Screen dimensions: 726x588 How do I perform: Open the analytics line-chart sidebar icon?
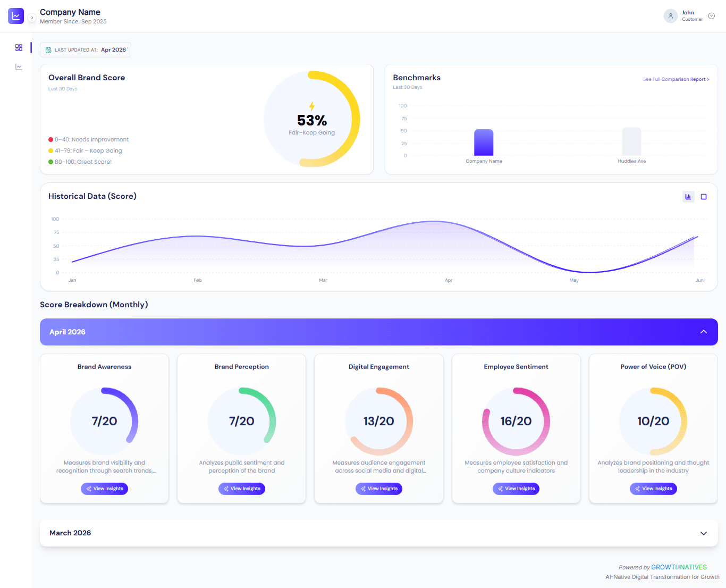[x=19, y=67]
